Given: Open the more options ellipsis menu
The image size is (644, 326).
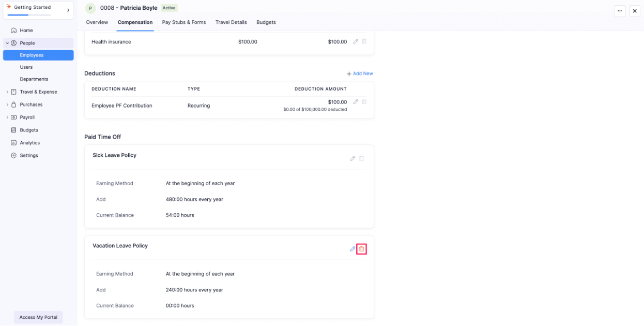Looking at the screenshot, I should click(620, 11).
